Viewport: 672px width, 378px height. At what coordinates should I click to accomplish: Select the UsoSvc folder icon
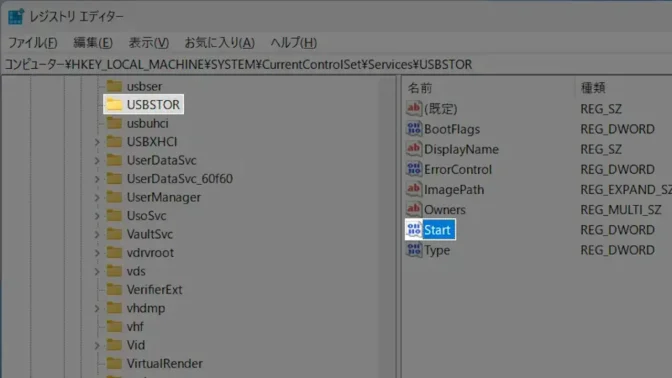coord(114,215)
